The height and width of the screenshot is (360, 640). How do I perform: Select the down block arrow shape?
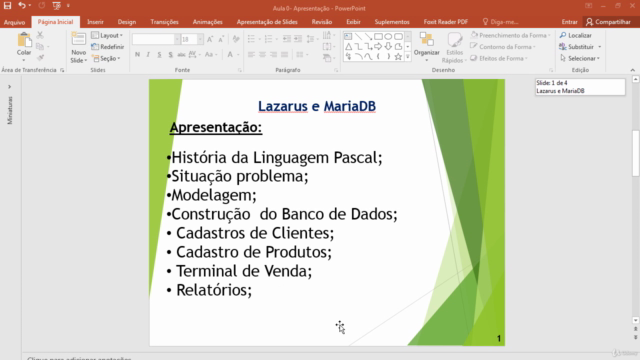pos(388,47)
